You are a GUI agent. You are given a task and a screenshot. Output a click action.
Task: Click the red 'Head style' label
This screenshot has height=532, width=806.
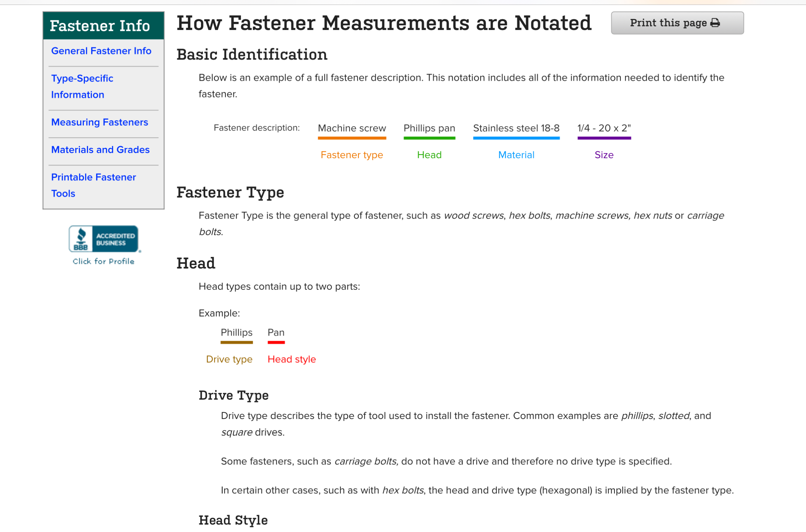point(292,359)
